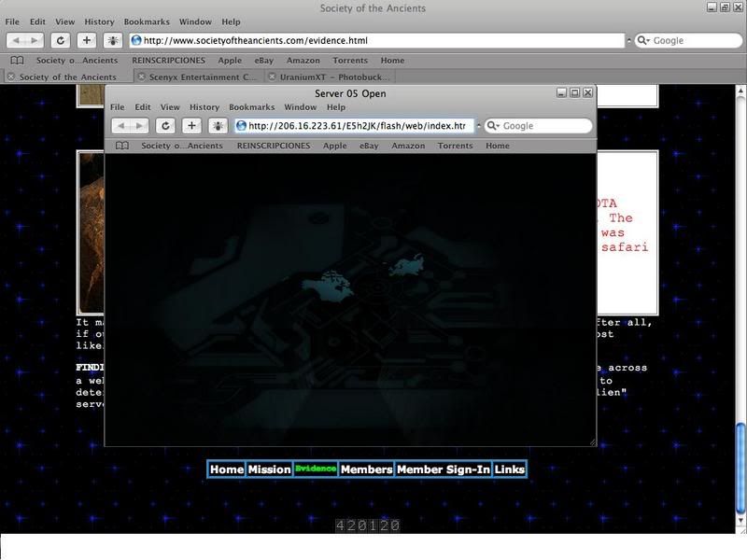Click Back arrow in Society of the Ancients window
This screenshot has width=747, height=560.
click(16, 40)
